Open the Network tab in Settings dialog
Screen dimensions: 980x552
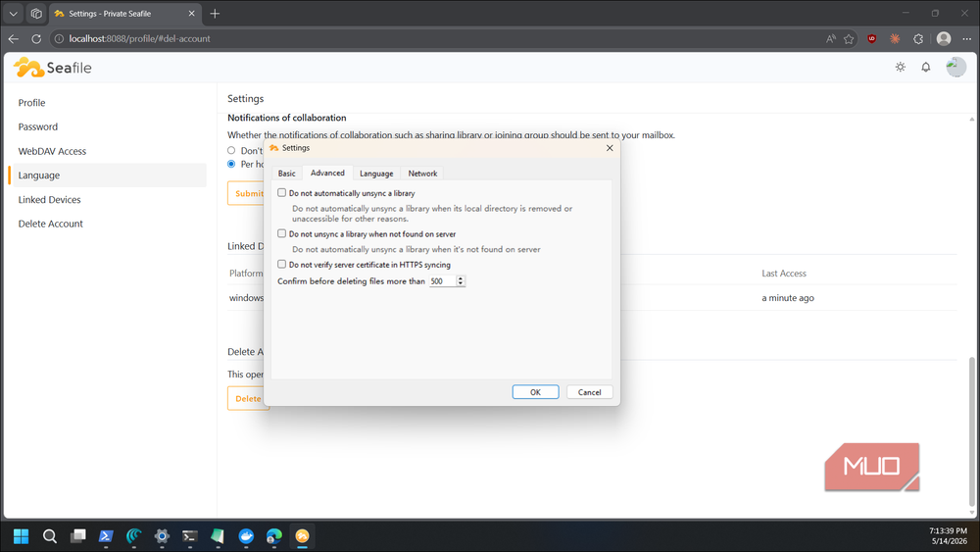[x=422, y=174]
